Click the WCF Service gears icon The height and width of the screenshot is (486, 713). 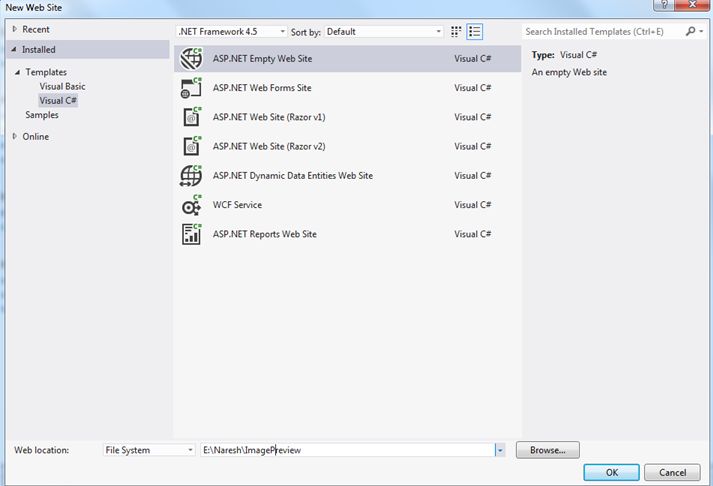coord(191,205)
